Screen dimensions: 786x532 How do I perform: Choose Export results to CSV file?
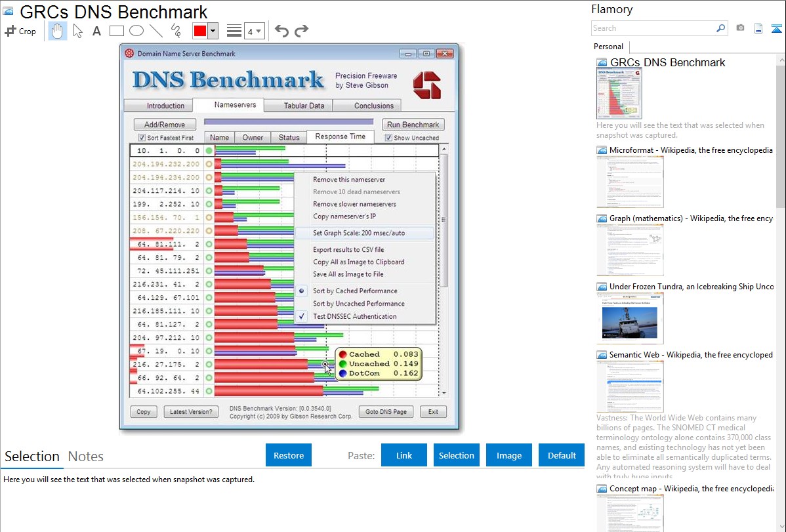(348, 250)
